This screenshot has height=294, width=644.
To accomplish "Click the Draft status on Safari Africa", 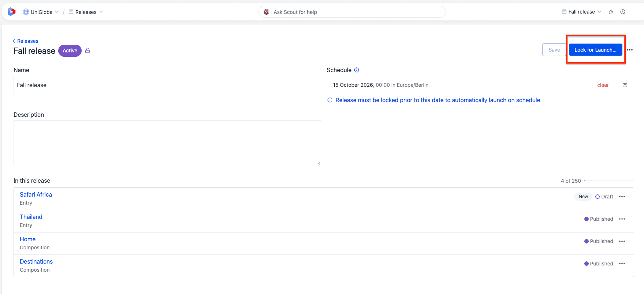I will (x=604, y=197).
